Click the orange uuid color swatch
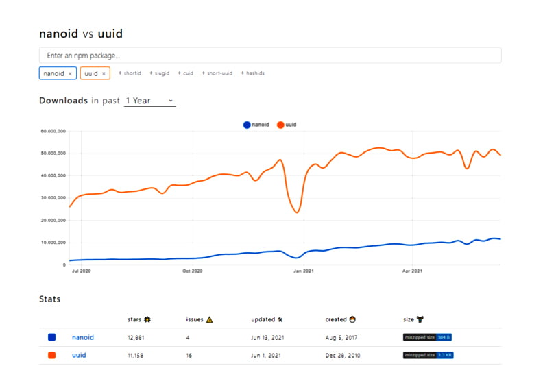The image size is (543, 392). pyautogui.click(x=51, y=355)
